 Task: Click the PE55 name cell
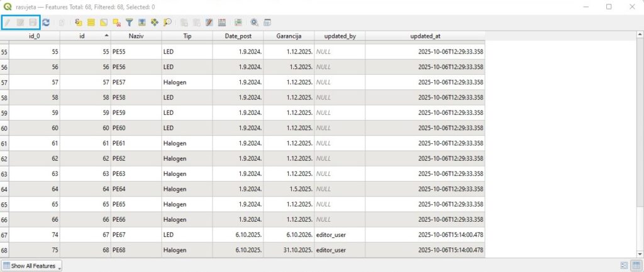[x=136, y=52]
